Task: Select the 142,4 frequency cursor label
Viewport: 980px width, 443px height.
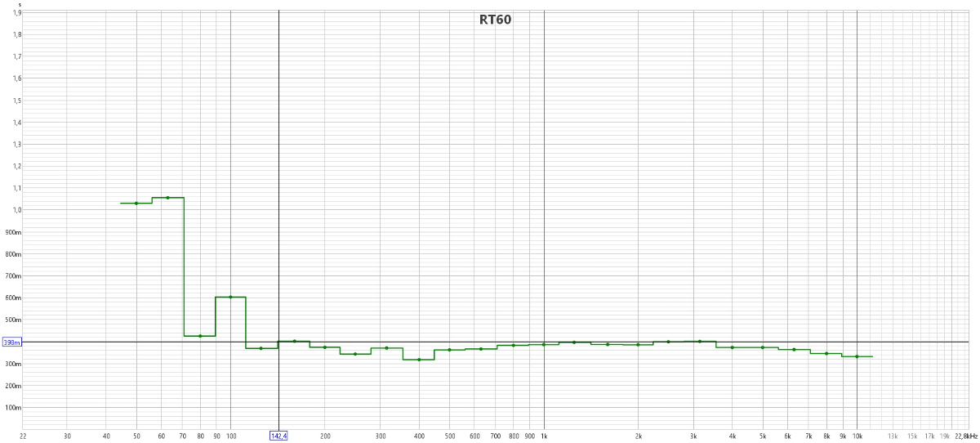Action: click(x=278, y=436)
